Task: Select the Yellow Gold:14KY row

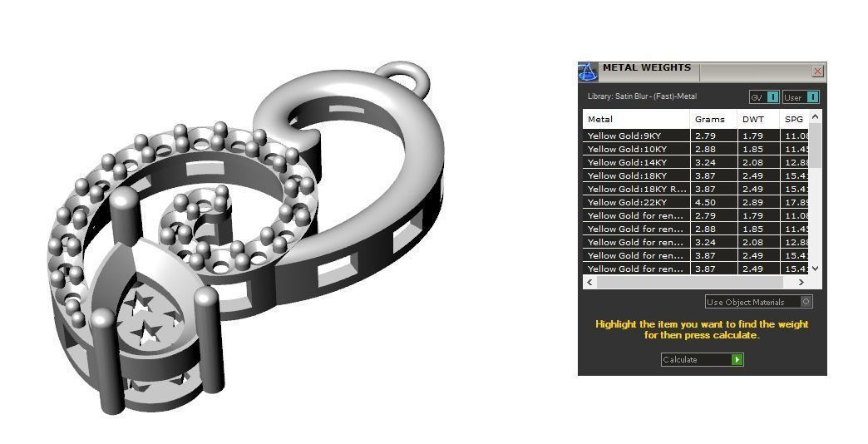Action: click(696, 162)
